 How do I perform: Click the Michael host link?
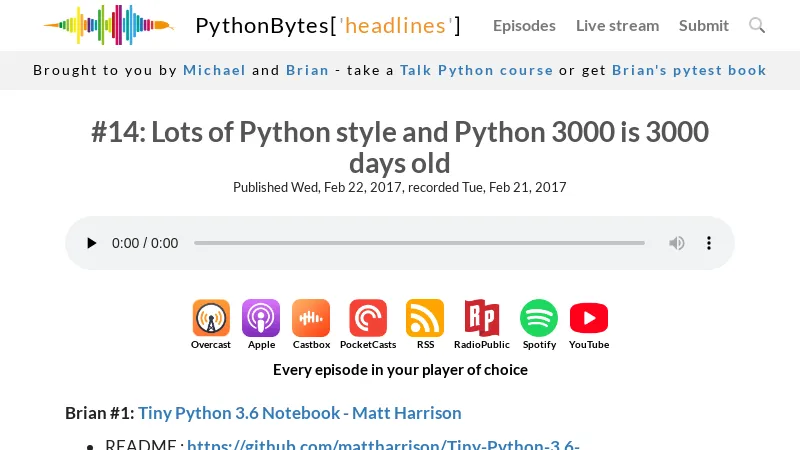pos(214,70)
